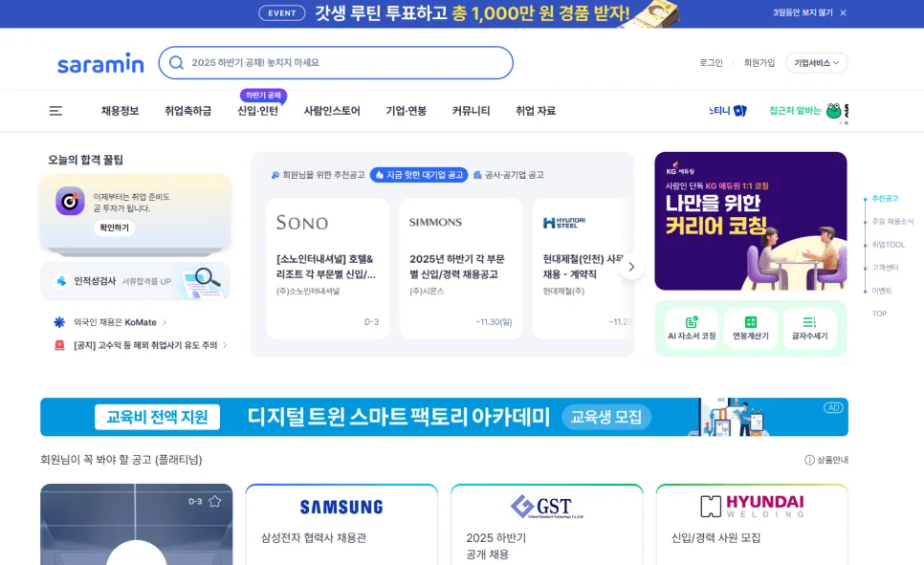Open the 채용정보 menu

click(120, 111)
